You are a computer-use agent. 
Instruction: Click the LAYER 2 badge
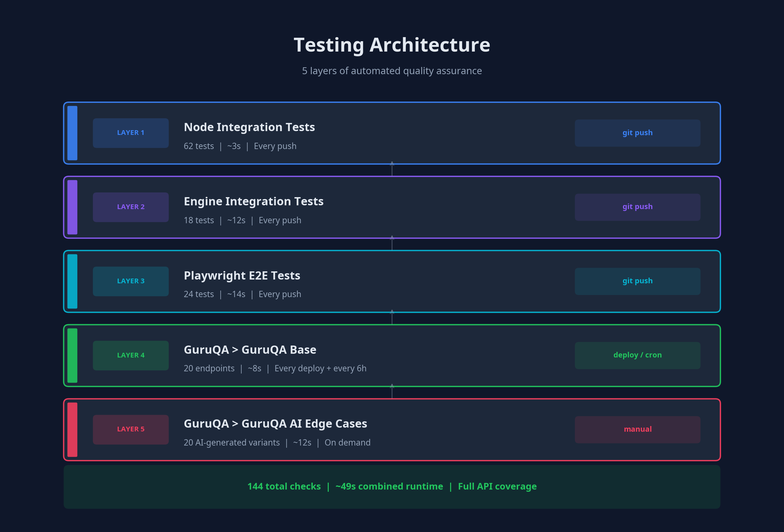[131, 207]
